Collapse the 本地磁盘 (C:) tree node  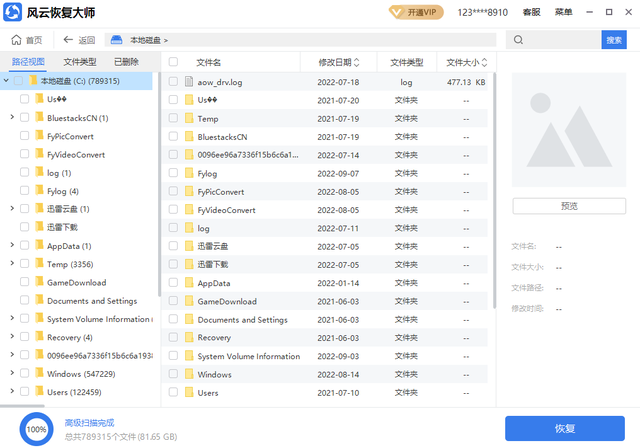6,81
